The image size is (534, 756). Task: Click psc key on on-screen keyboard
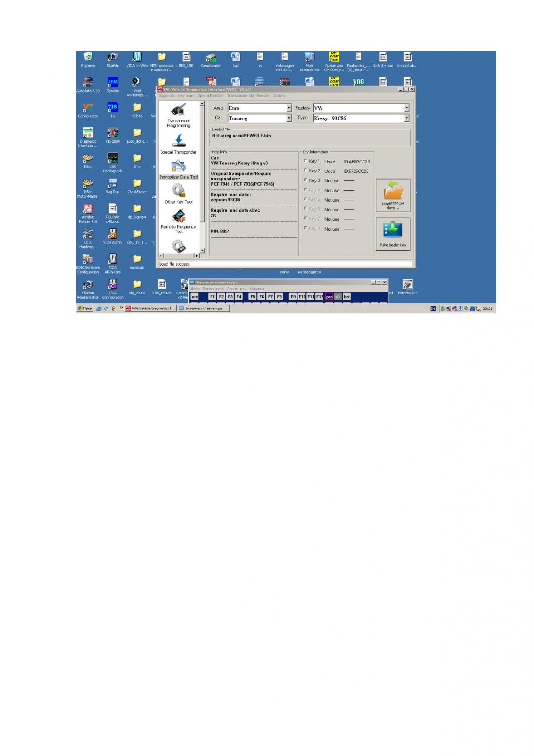point(329,297)
